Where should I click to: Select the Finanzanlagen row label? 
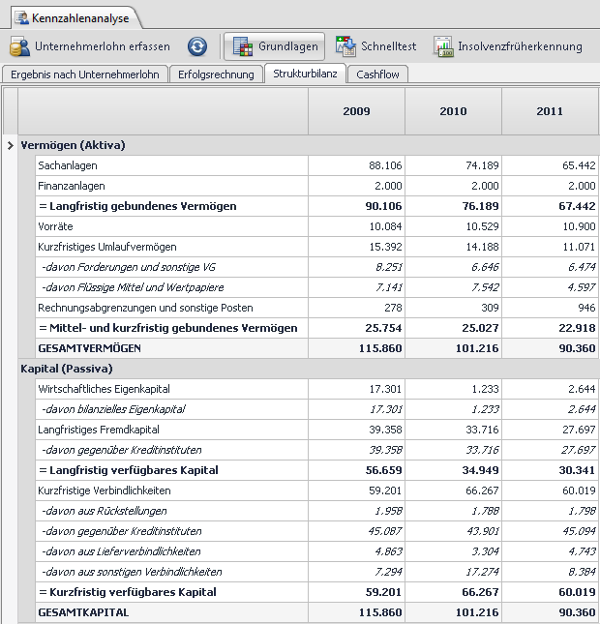pyautogui.click(x=72, y=186)
